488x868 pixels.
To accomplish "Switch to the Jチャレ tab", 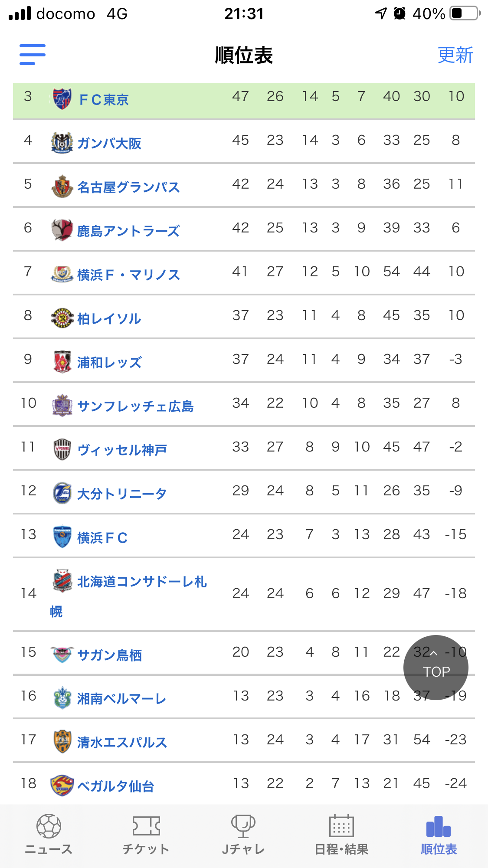I will point(243,835).
